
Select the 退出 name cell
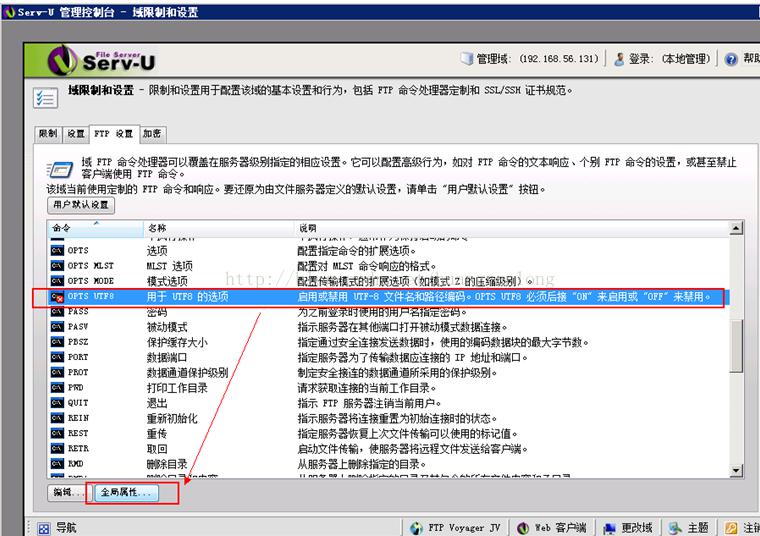point(157,403)
